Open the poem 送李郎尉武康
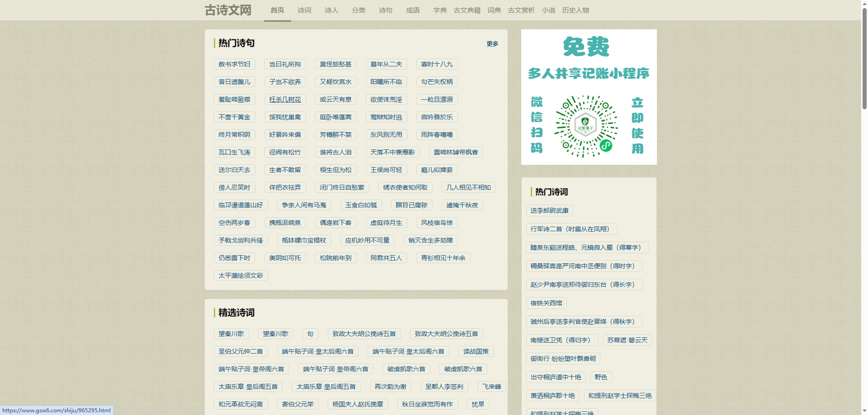The width and height of the screenshot is (868, 415). coord(549,210)
